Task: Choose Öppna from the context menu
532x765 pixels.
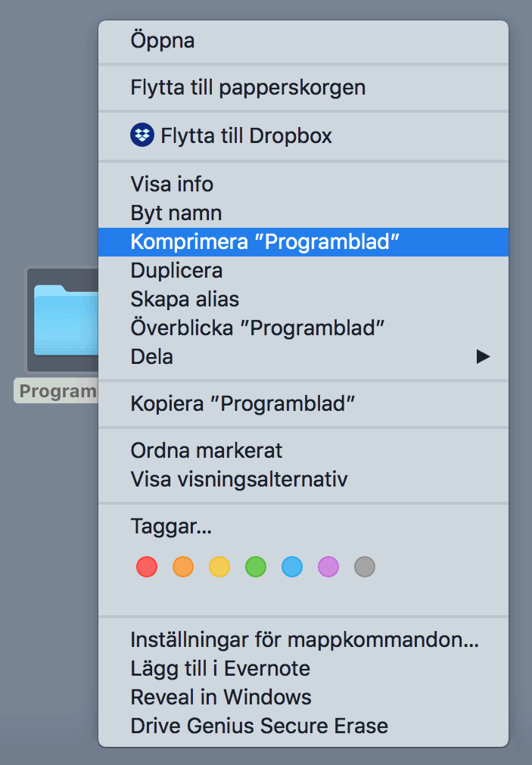Action: pos(163,40)
